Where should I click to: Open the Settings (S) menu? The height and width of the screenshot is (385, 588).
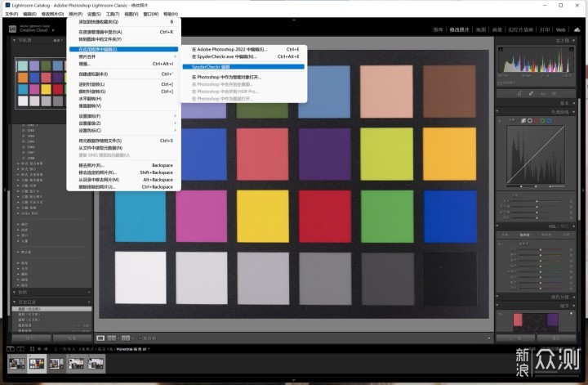(94, 14)
